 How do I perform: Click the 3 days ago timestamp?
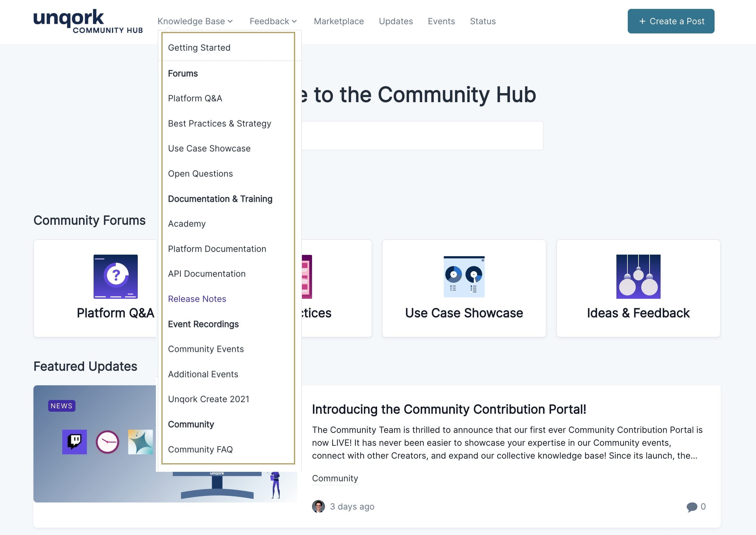(x=352, y=507)
